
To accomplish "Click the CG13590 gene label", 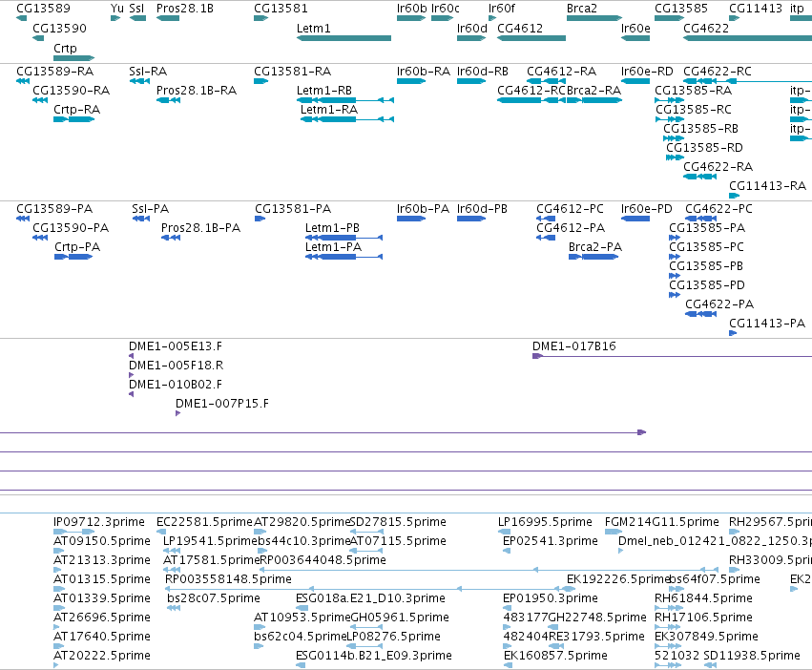I will tap(59, 29).
